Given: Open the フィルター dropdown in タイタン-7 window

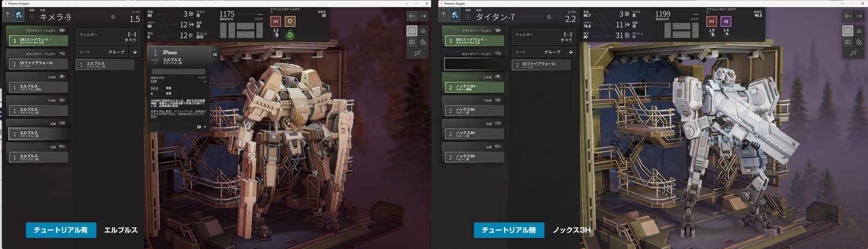Looking at the screenshot, I should [544, 36].
